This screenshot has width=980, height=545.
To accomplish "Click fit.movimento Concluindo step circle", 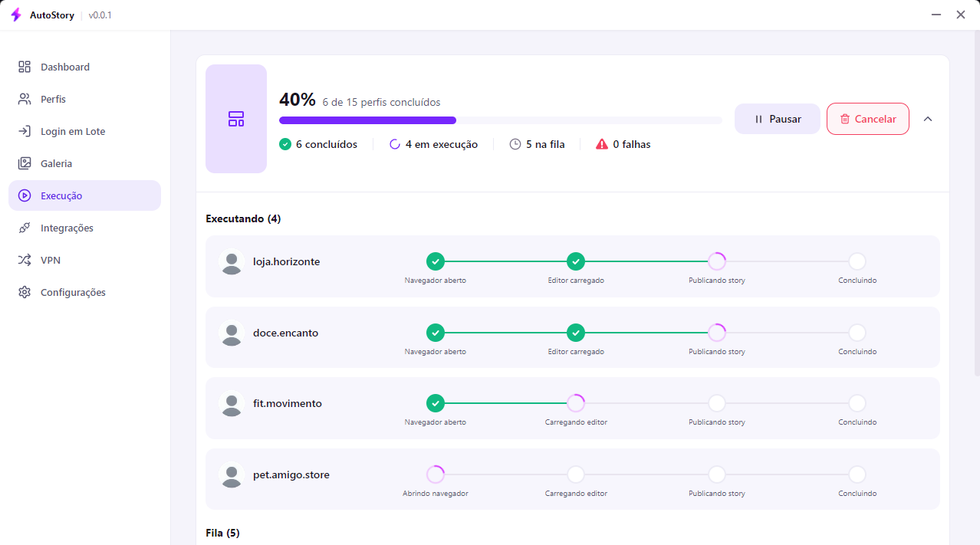I will [x=857, y=403].
